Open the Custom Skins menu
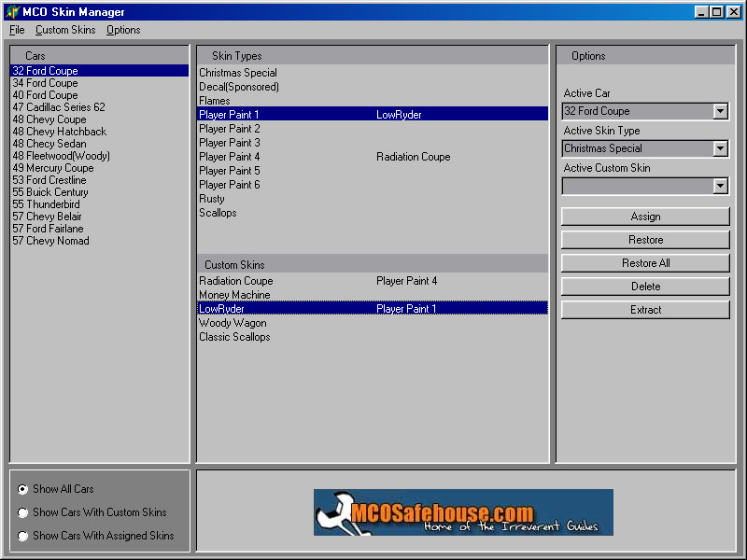The image size is (747, 560). pos(65,30)
